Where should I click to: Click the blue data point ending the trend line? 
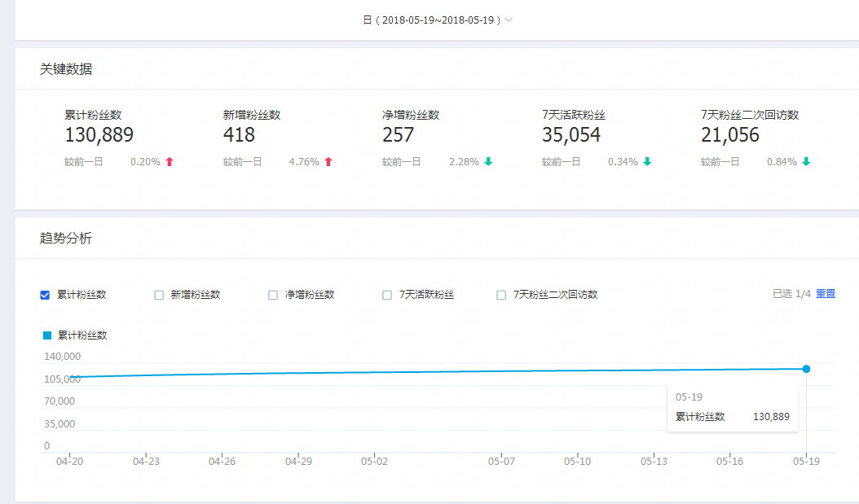[x=806, y=369]
